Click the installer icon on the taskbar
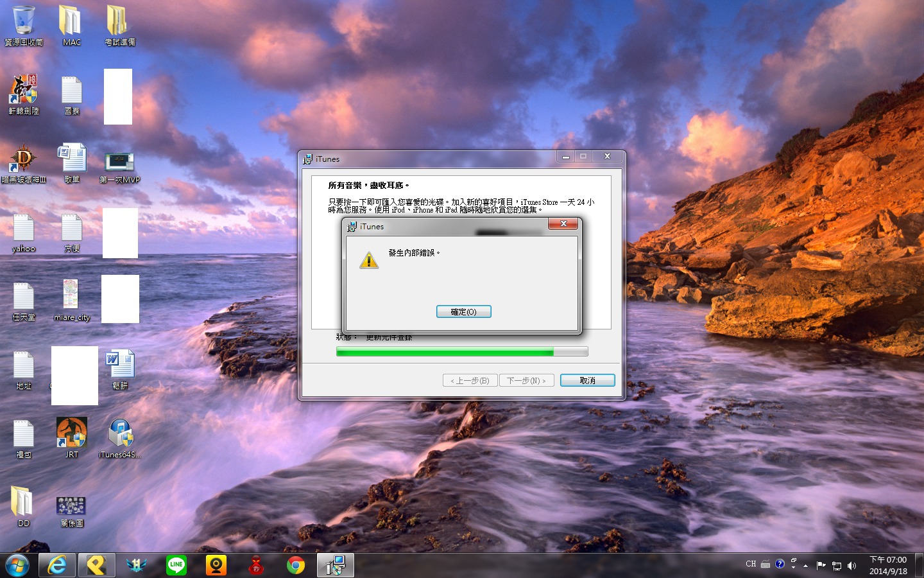 [x=335, y=566]
